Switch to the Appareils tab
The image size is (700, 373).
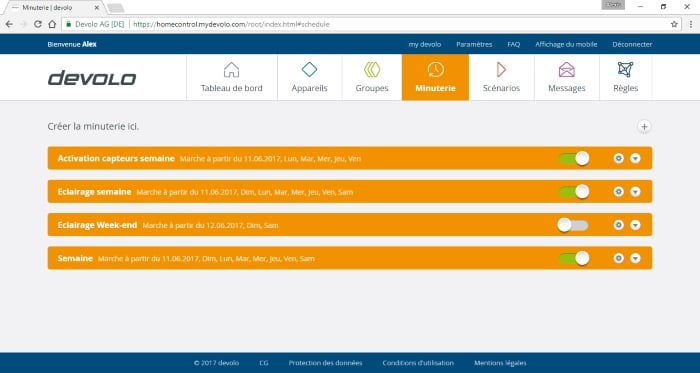(x=309, y=77)
